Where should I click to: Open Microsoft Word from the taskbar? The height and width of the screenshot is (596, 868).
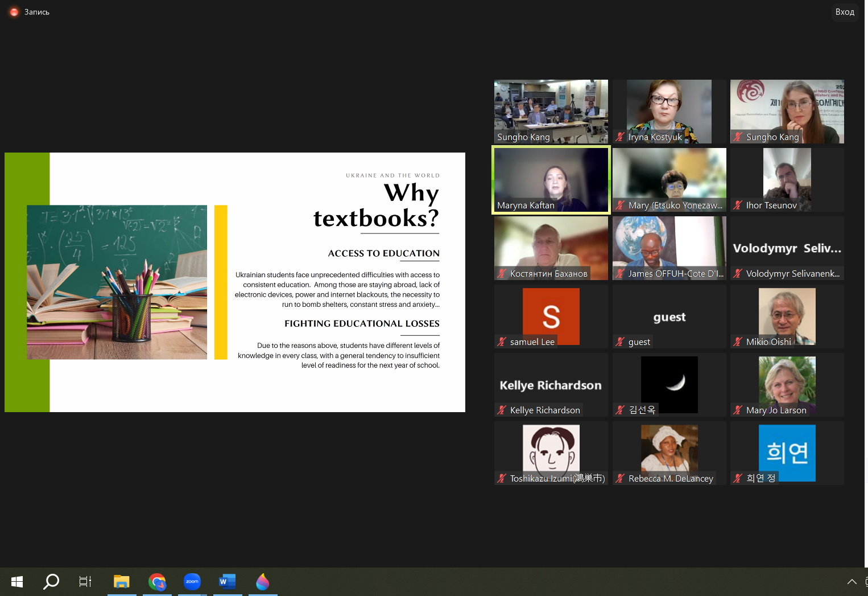tap(227, 581)
